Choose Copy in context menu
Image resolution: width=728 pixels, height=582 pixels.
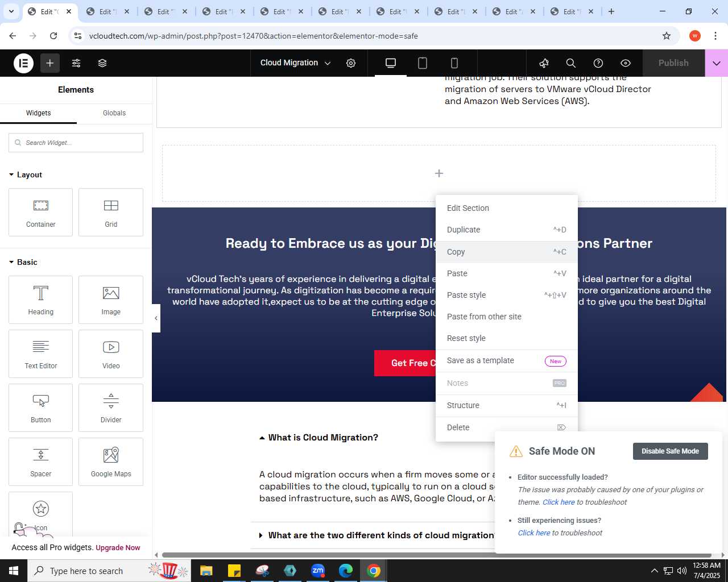tap(507, 252)
